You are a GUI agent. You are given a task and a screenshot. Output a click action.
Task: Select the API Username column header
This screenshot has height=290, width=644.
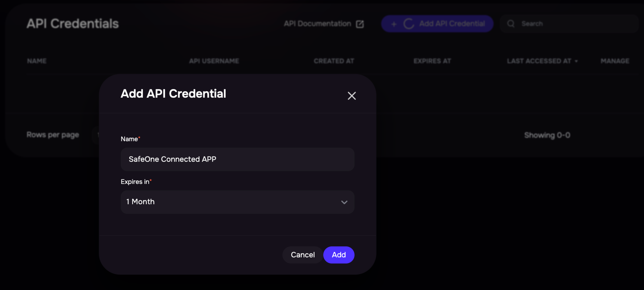(x=214, y=61)
